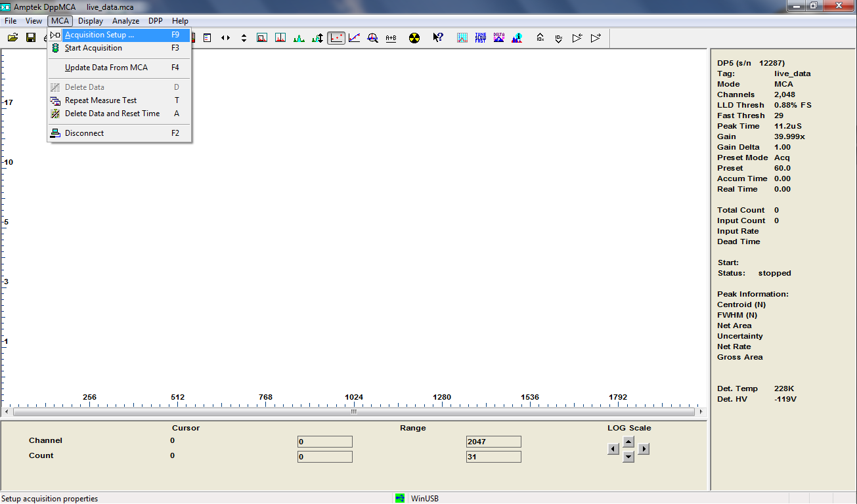Click the scrollbar right arrow
Screen dimensions: 857x504
click(x=701, y=412)
